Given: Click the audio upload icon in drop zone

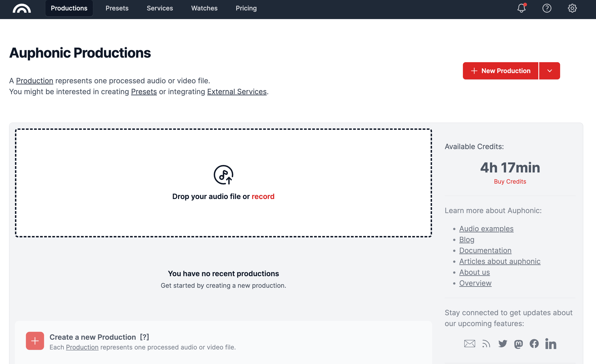Looking at the screenshot, I should tap(223, 175).
